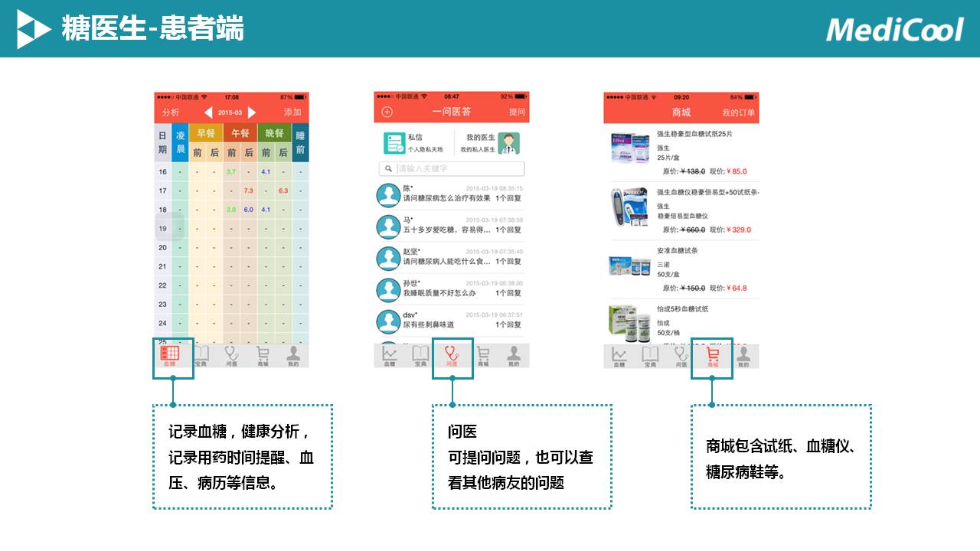Click the 请输入关键字 search field
The height and width of the screenshot is (551, 980).
[x=452, y=168]
